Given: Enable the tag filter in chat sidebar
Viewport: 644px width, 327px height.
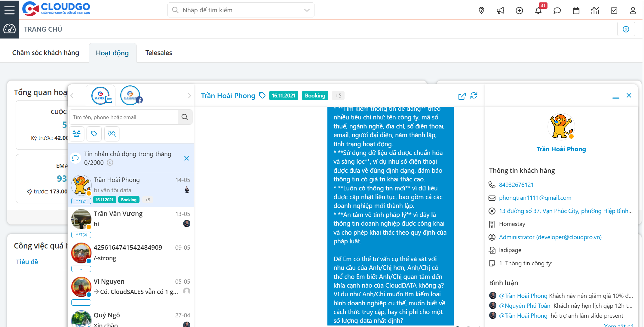Looking at the screenshot, I should pos(94,134).
